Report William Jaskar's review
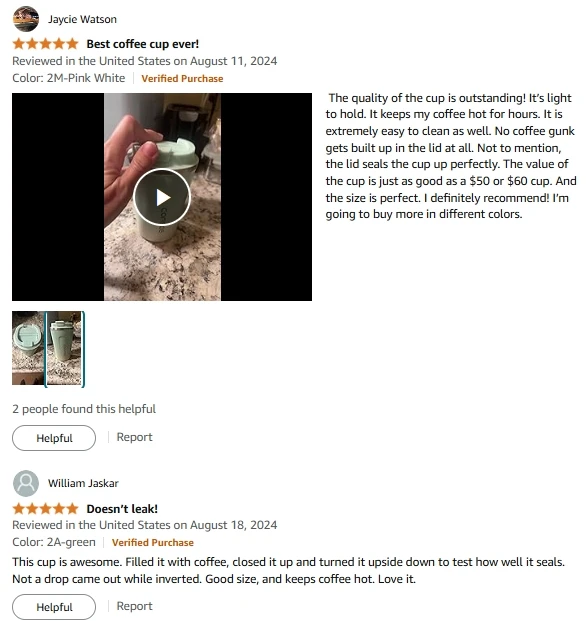Viewport: 586px width, 621px height. [x=134, y=606]
